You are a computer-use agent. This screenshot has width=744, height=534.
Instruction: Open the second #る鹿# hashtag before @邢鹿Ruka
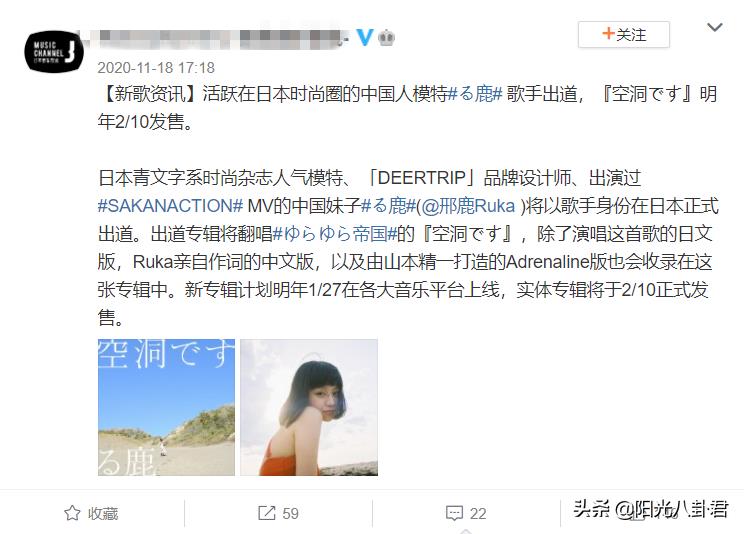(x=388, y=206)
